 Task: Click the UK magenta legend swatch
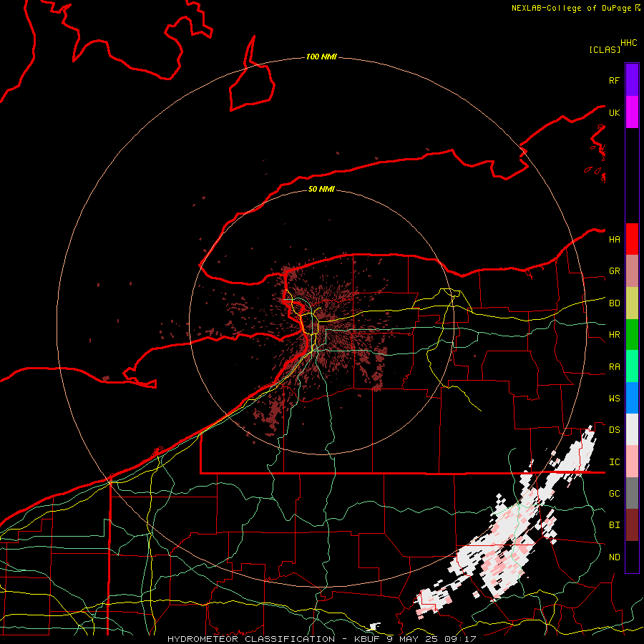click(x=632, y=112)
